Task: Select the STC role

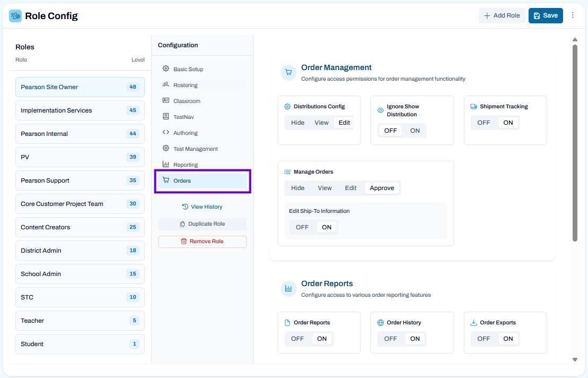Action: coord(80,297)
